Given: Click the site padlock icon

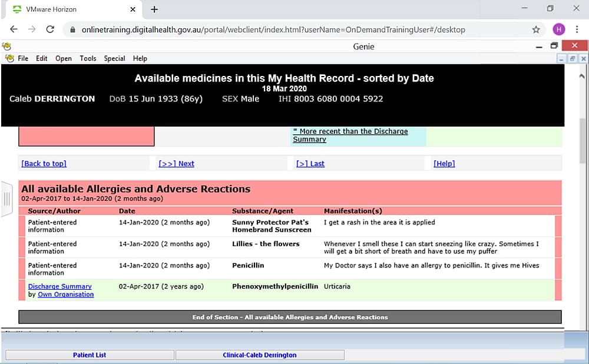Looking at the screenshot, I should (x=72, y=29).
